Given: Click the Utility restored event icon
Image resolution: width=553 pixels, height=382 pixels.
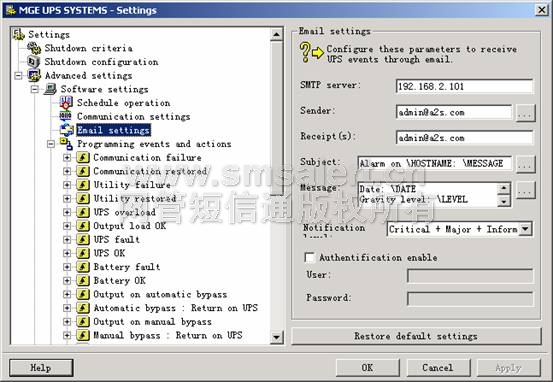Looking at the screenshot, I should pos(83,199).
